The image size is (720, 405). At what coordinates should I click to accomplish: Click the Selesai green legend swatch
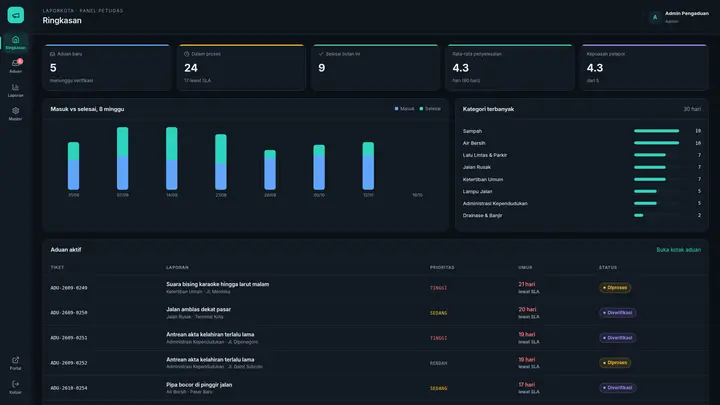(421, 109)
